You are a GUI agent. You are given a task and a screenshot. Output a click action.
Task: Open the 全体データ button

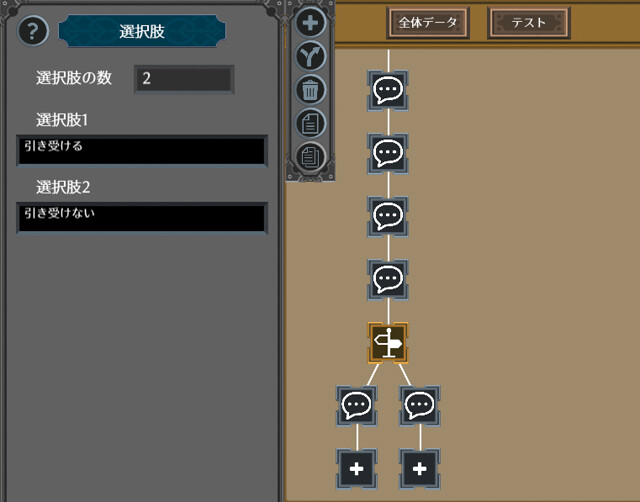click(428, 23)
